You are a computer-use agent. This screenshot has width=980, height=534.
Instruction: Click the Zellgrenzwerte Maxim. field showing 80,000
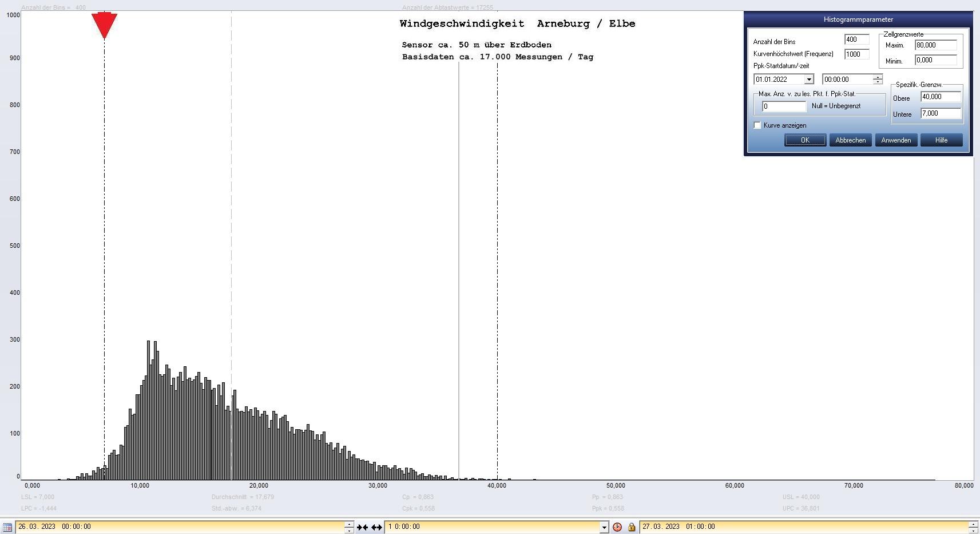tap(935, 45)
